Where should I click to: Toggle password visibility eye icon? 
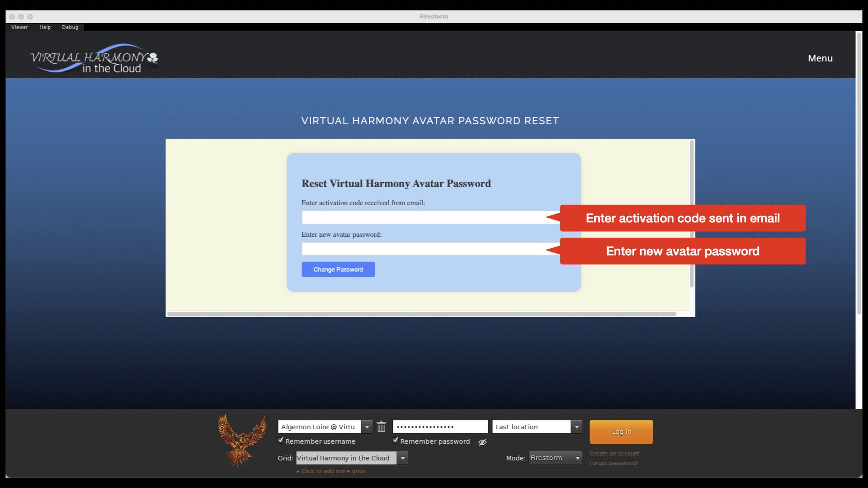[482, 442]
